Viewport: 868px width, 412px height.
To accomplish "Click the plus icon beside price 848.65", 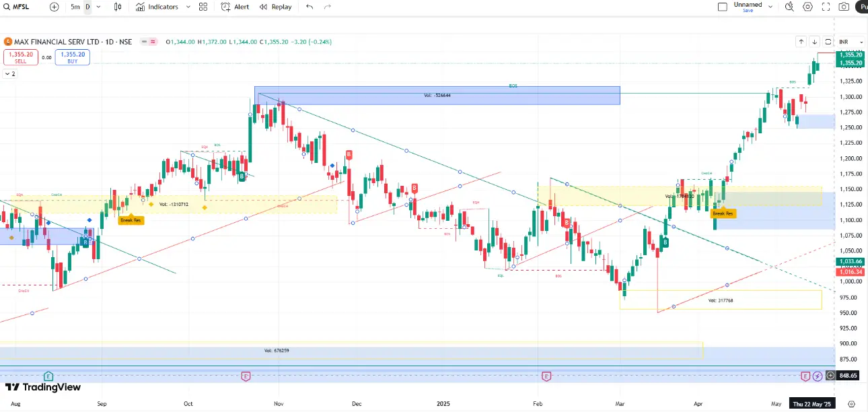I will [x=830, y=376].
